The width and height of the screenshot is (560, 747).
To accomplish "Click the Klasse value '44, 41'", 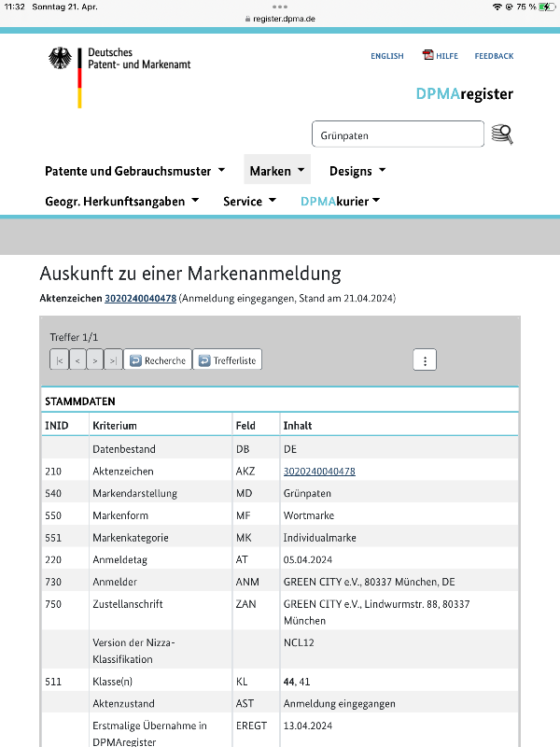I will coord(297,682).
